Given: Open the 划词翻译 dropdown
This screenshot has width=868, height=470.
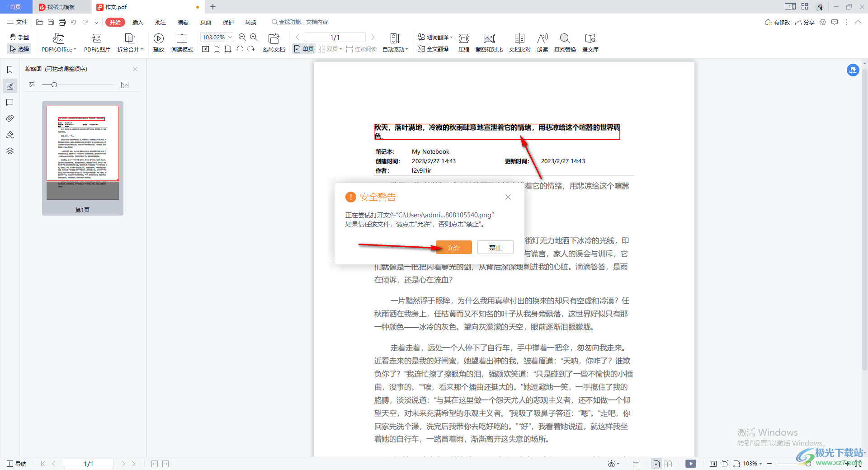Looking at the screenshot, I should click(435, 37).
